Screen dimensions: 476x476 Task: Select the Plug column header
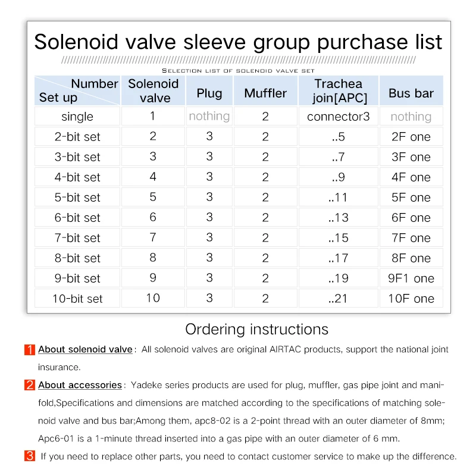[x=209, y=93]
